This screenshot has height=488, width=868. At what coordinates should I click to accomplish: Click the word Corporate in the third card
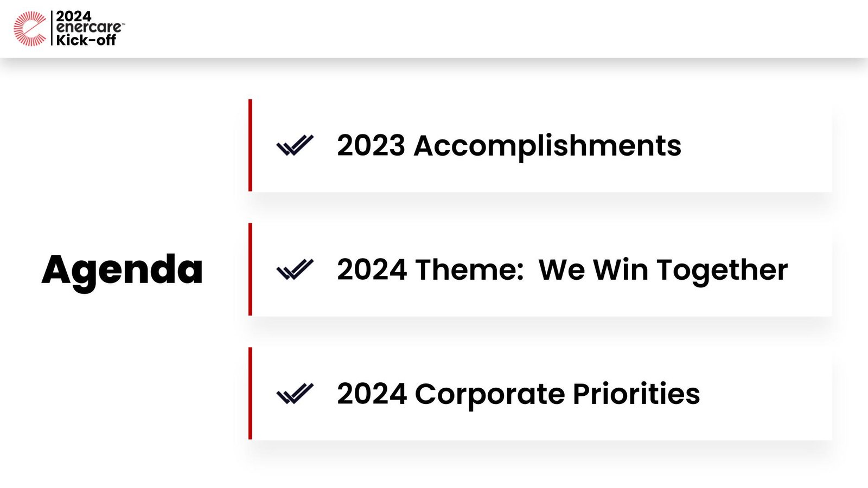point(490,394)
